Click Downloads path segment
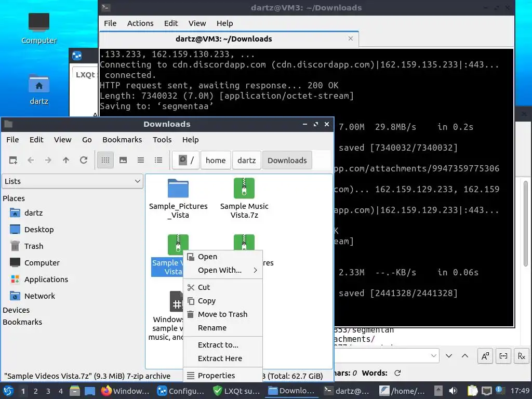 [x=287, y=160]
